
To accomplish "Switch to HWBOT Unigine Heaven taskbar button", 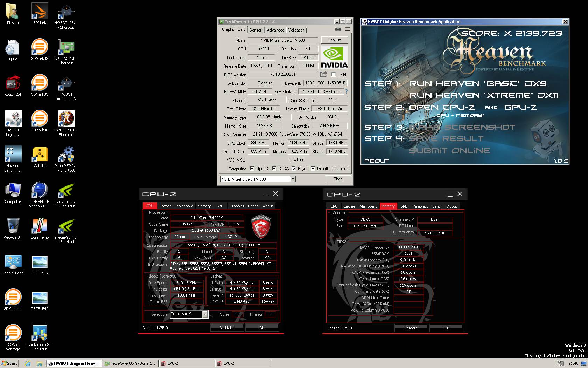I will point(74,363).
